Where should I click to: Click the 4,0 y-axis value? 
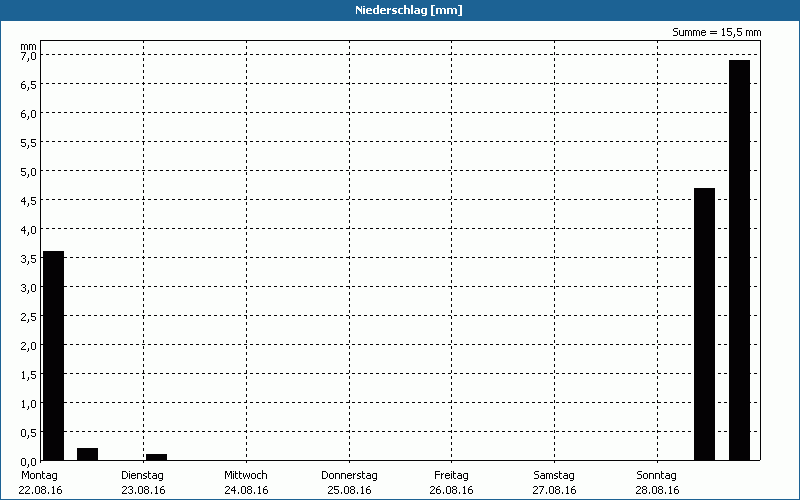tap(29, 230)
